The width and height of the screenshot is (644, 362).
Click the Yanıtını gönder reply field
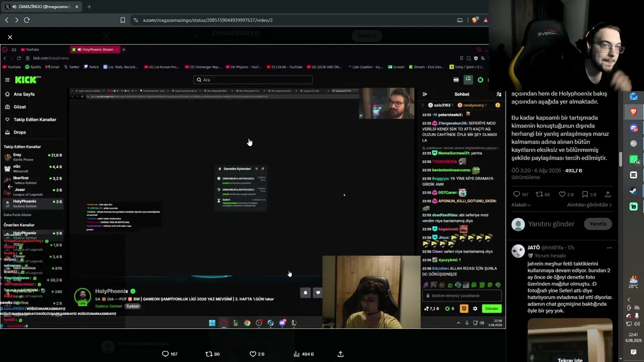coord(551,224)
